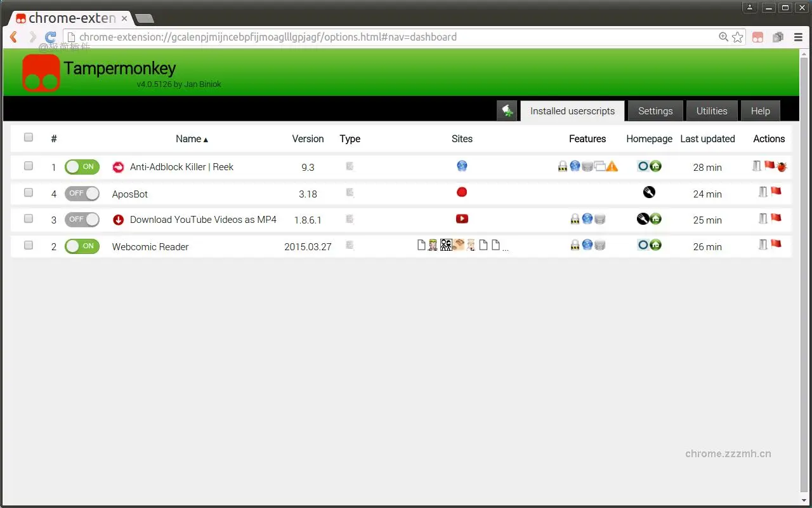Click the delete trash icon for AposBot
The width and height of the screenshot is (812, 508).
[763, 192]
